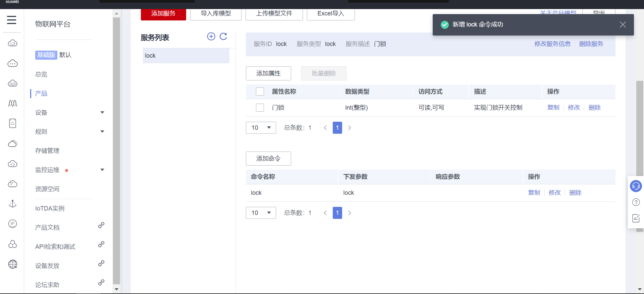Open the headset customer service widget

[636, 186]
